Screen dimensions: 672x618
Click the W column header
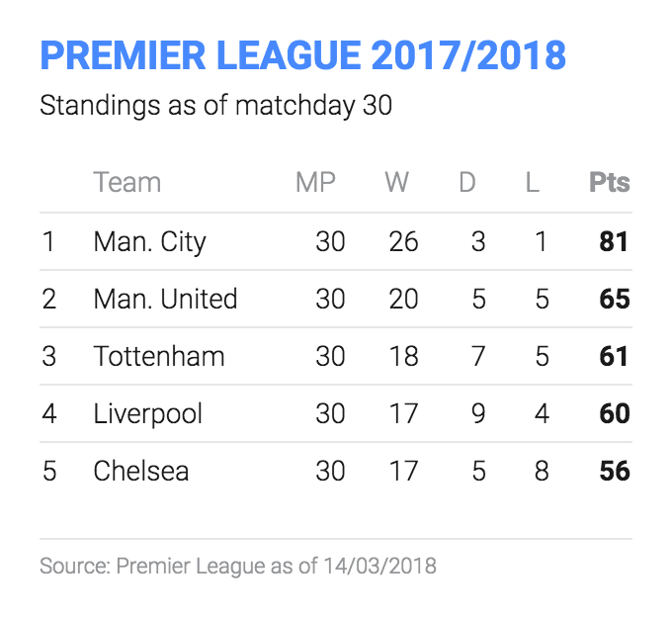point(397,182)
